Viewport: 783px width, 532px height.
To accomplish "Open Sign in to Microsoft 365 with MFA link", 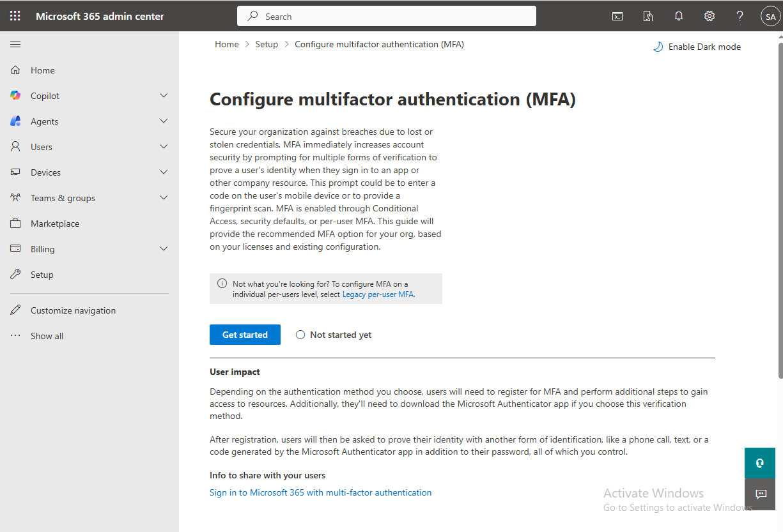I will (321, 492).
